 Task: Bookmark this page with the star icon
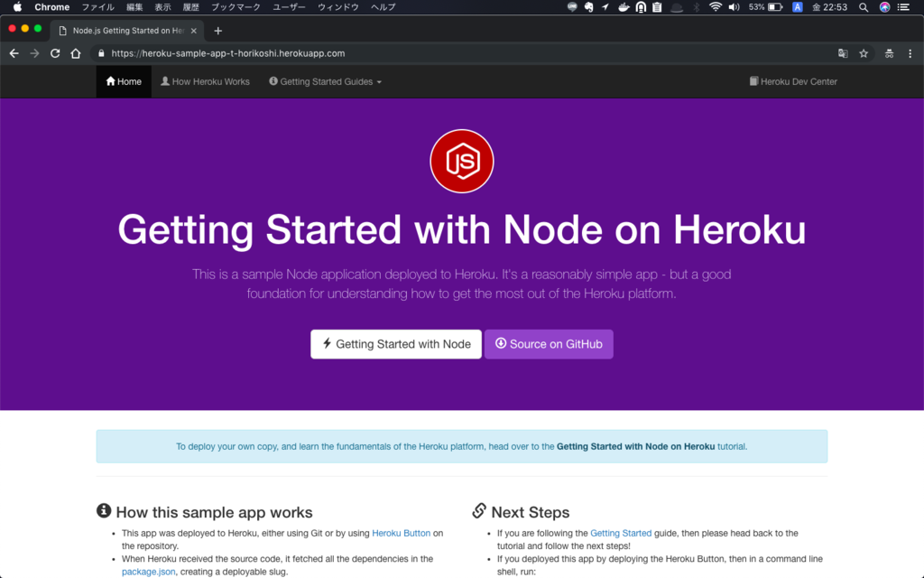(x=864, y=53)
